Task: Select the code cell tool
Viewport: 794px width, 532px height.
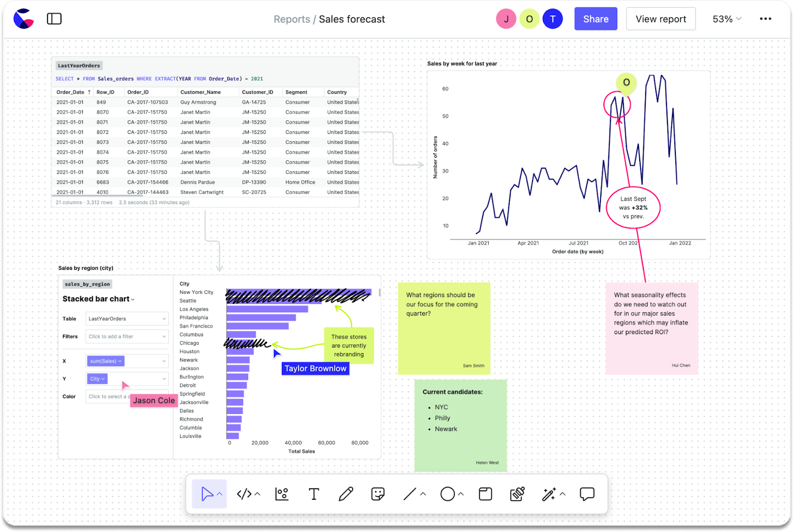Action: click(244, 494)
